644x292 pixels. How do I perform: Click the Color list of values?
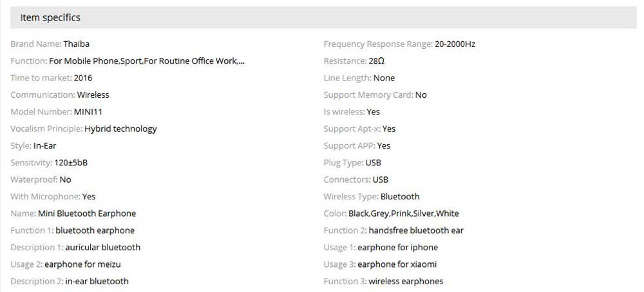[404, 214]
